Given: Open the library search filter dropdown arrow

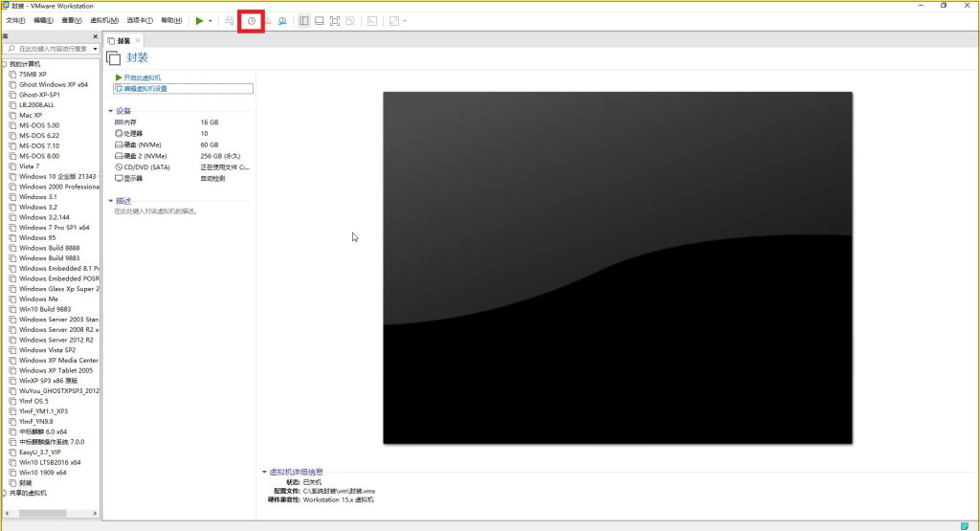Looking at the screenshot, I should (93, 48).
